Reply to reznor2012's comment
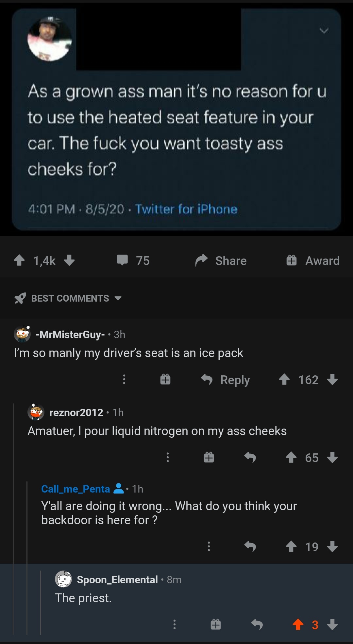Viewport: 353px width, 644px height. 250,457
